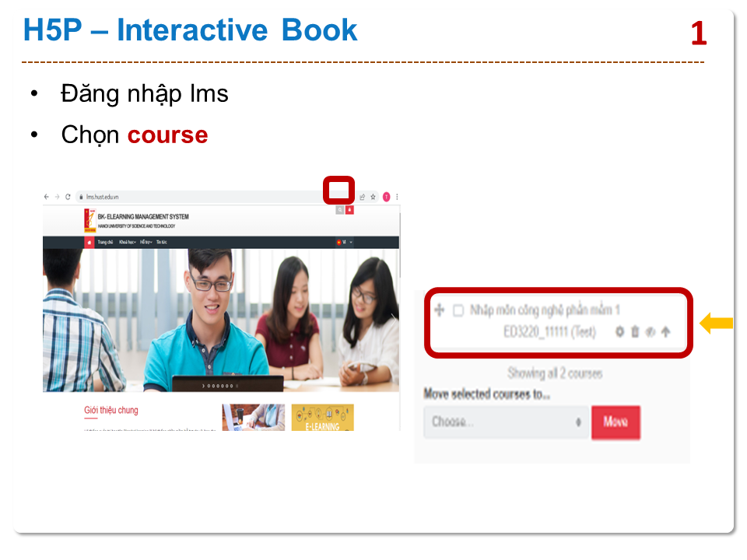Hide the course with the eye icon
The image size is (747, 560).
651,332
